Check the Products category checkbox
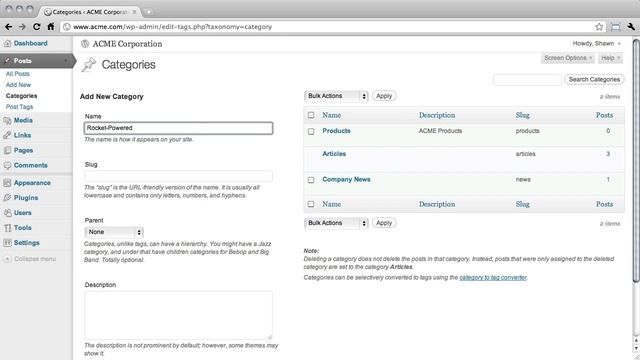The width and height of the screenshot is (640, 360). (x=311, y=131)
